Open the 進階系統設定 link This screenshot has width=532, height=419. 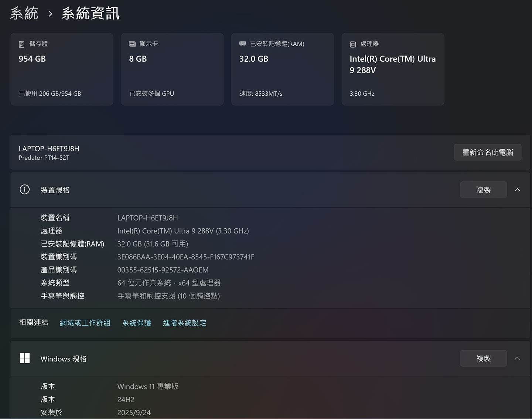[x=184, y=323]
